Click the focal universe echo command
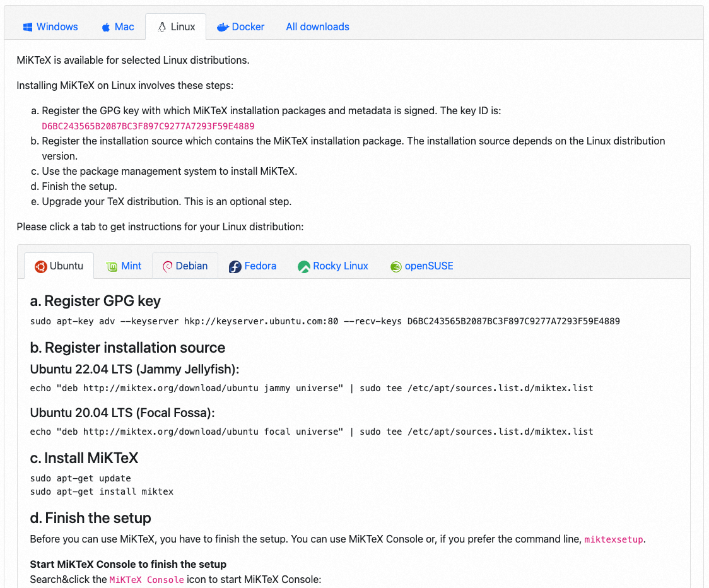The height and width of the screenshot is (588, 709). tap(312, 432)
